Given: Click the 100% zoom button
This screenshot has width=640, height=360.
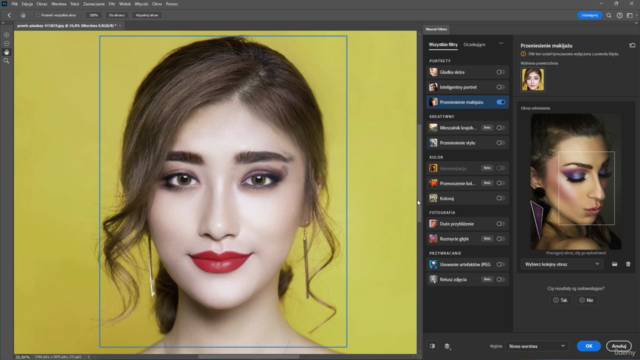Looking at the screenshot, I should coord(94,15).
